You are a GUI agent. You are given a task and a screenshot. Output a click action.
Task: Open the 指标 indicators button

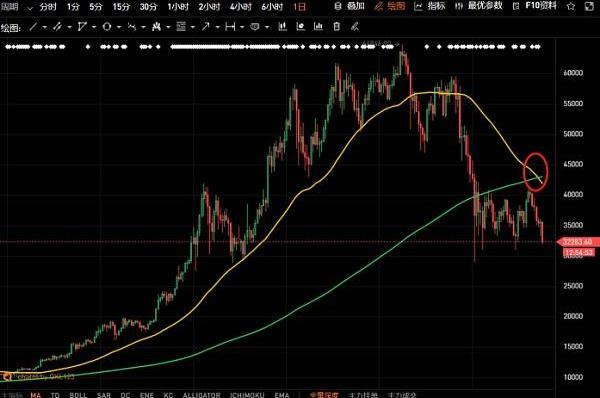click(430, 6)
